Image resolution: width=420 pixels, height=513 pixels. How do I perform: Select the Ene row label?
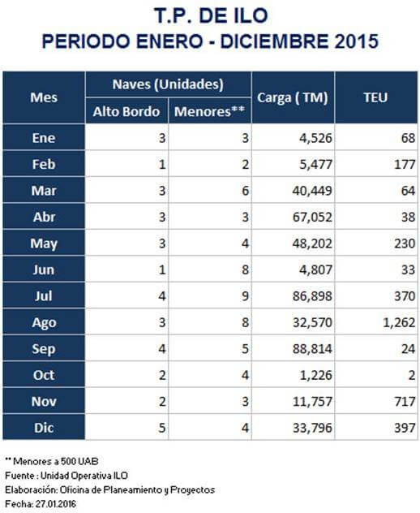tap(44, 137)
